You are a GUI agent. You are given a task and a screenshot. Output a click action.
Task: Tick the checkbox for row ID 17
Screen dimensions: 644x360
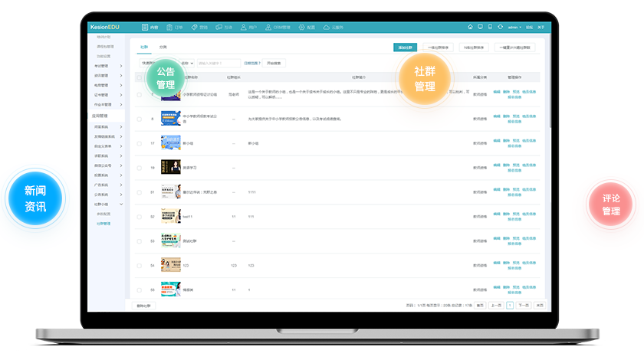pos(140,143)
